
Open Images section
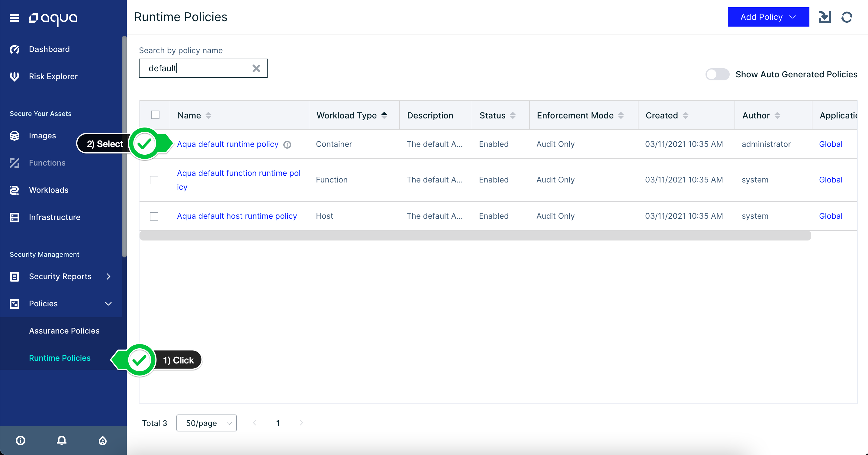(43, 136)
